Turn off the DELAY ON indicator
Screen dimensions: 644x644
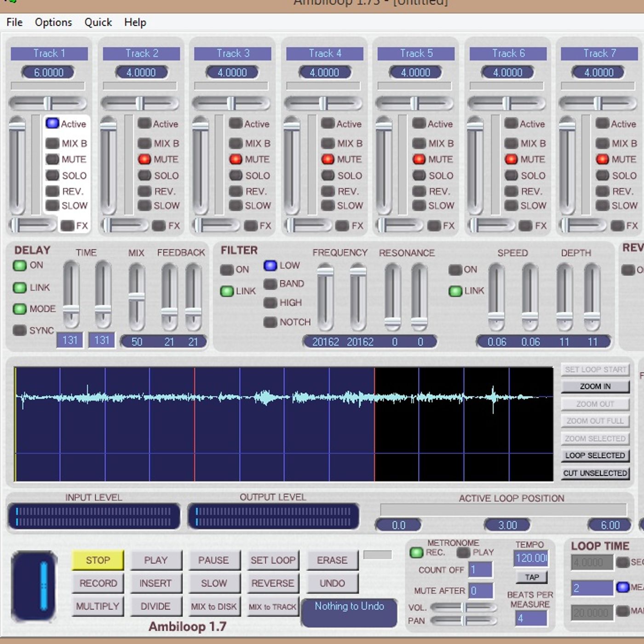point(19,265)
